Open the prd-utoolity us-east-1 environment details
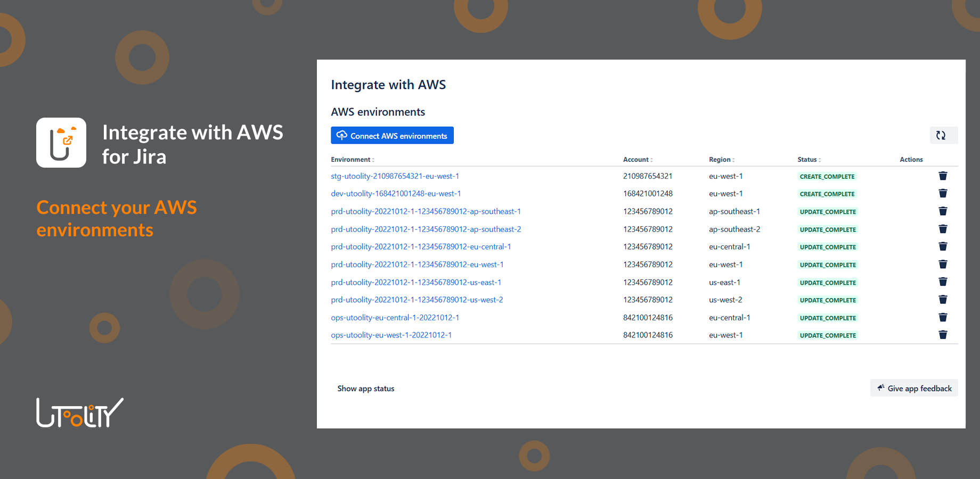 415,282
